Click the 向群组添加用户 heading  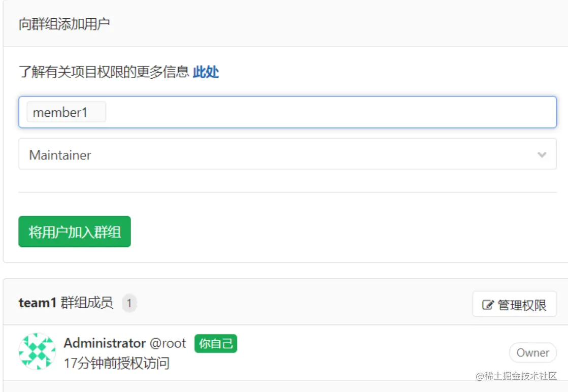[64, 24]
